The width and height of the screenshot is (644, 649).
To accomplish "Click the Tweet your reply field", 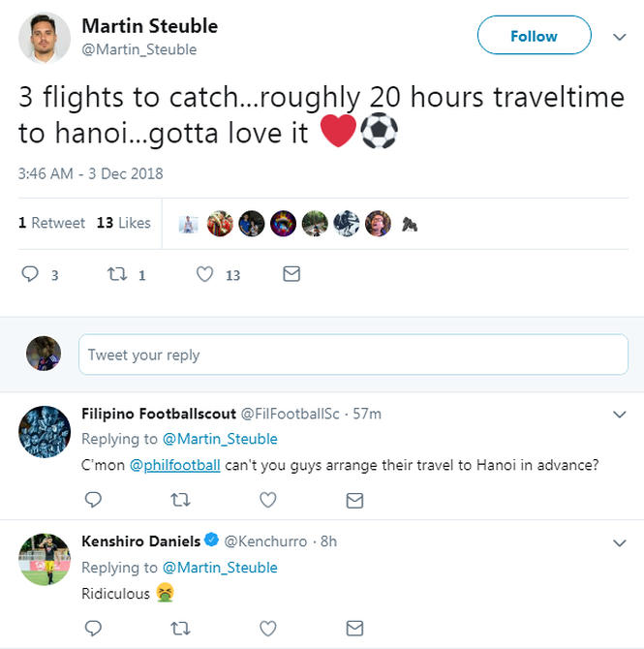I will click(x=353, y=355).
